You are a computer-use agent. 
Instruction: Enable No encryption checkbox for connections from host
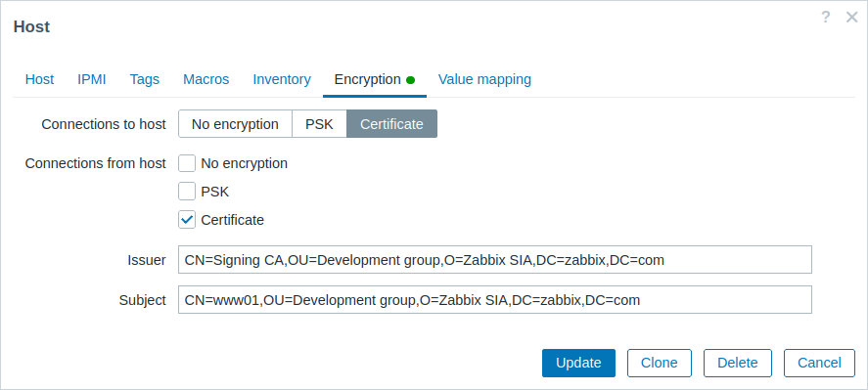187,164
